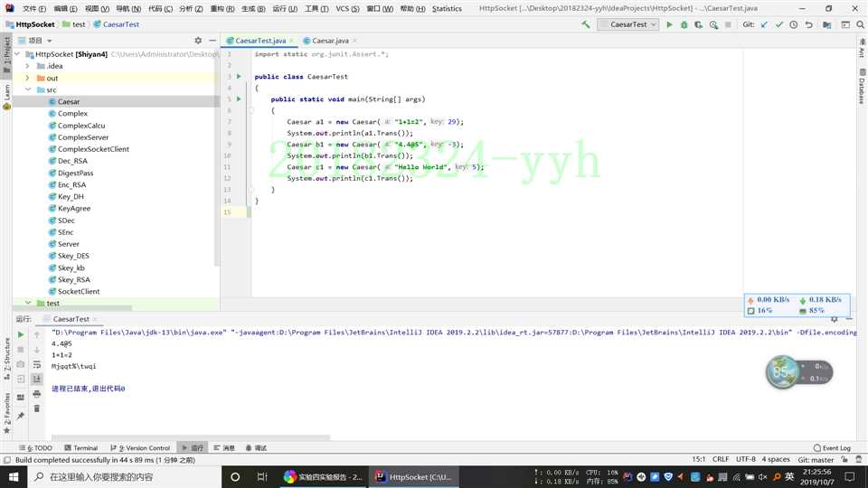Open the Project structure icon in toolbar
Screen dimensions: 868x488
827,25
